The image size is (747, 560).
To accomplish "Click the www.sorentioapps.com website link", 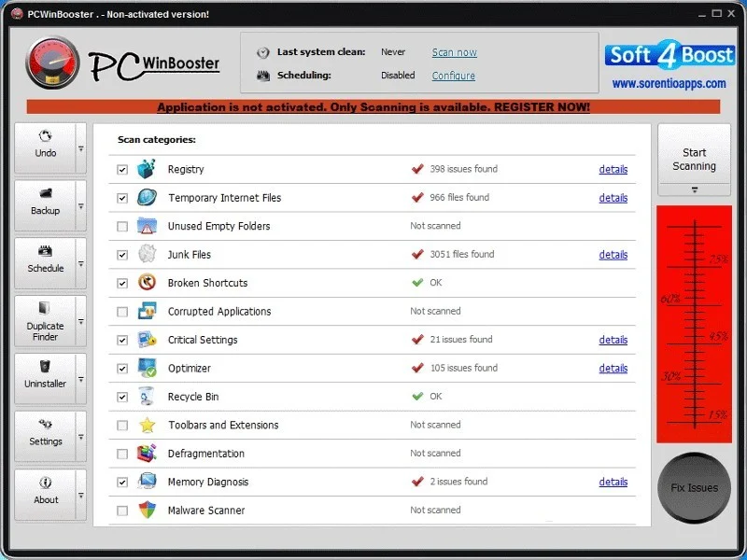I will click(669, 84).
